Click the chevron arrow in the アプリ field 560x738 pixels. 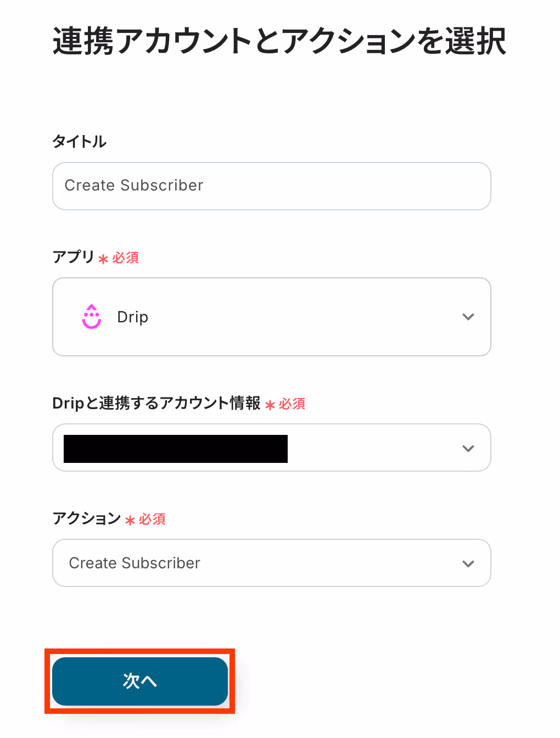point(468,317)
